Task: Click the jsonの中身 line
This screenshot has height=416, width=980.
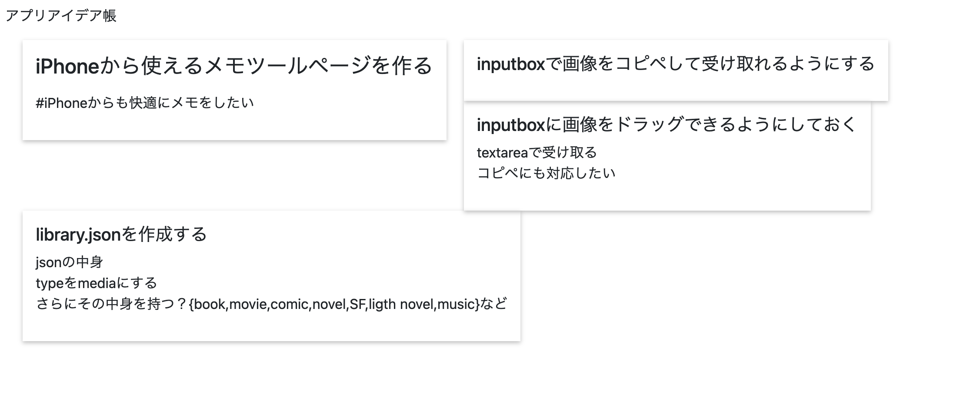Action: tap(70, 262)
